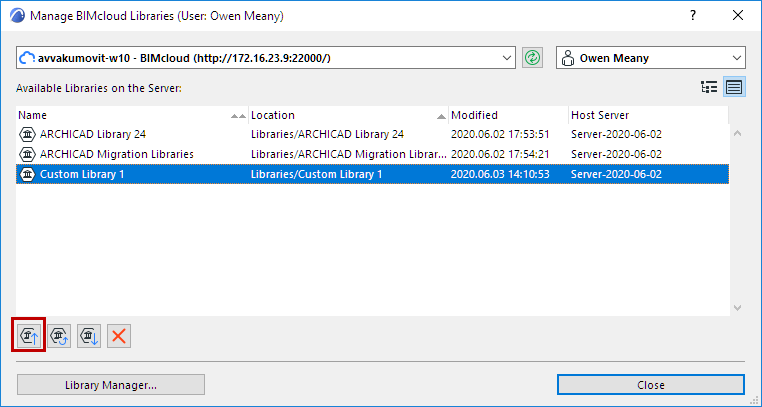This screenshot has width=762, height=407.
Task: Click the green refresh server button
Action: 533,58
